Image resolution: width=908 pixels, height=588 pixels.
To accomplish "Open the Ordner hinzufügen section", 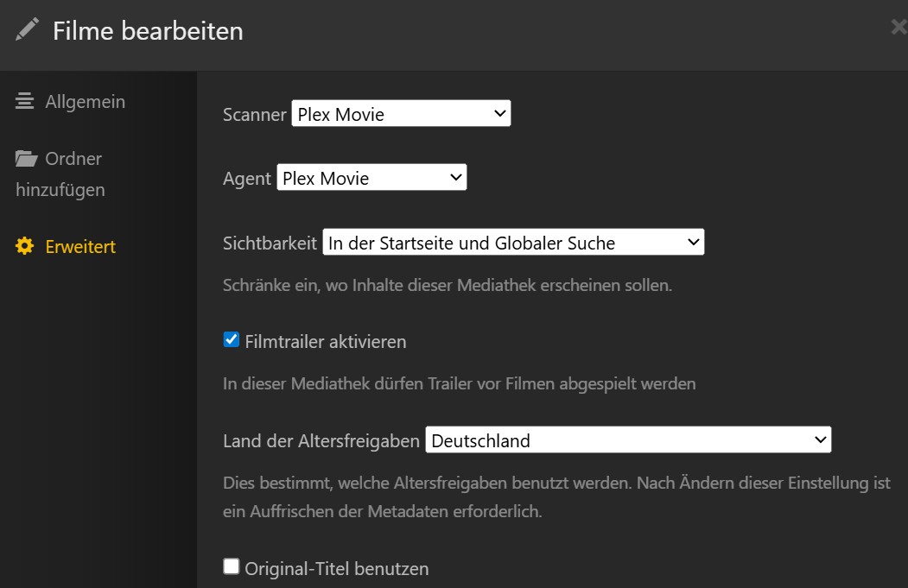I will pos(60,174).
